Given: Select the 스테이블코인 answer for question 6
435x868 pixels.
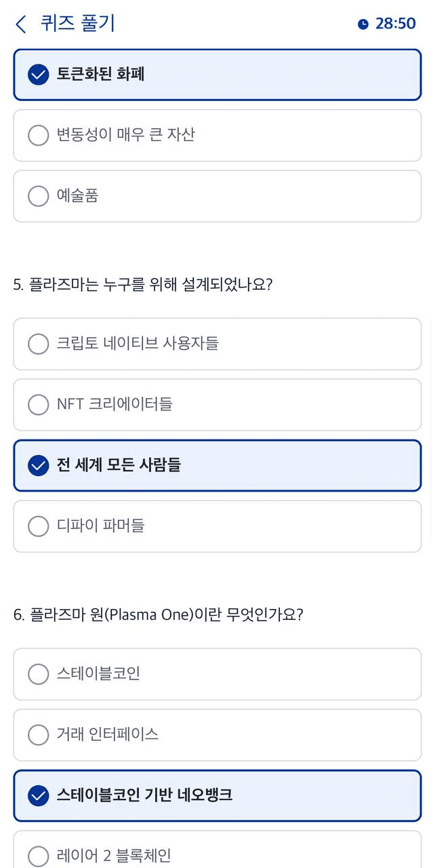Looking at the screenshot, I should tap(217, 674).
